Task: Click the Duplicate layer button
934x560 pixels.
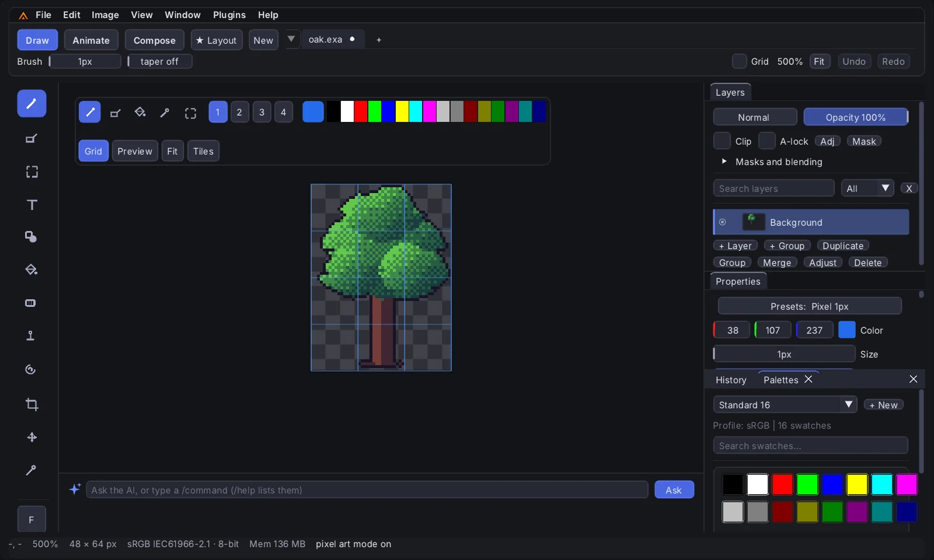Action: tap(843, 246)
